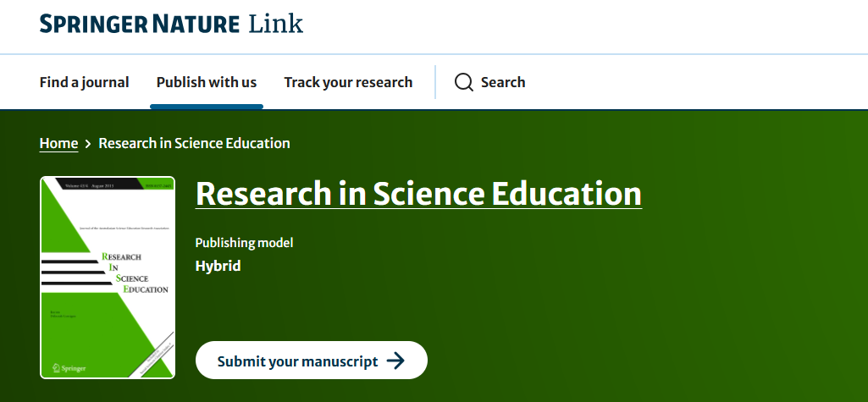
Task: Click the Submit your manuscript button
Action: 312,360
